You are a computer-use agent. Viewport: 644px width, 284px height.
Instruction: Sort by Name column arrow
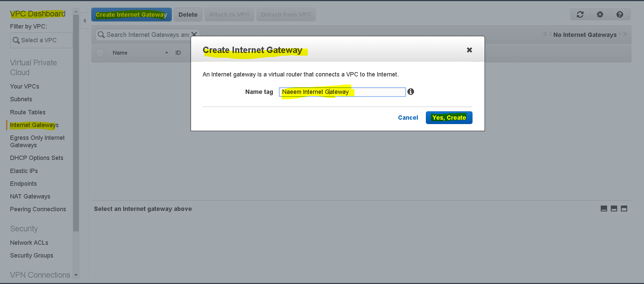click(x=166, y=53)
